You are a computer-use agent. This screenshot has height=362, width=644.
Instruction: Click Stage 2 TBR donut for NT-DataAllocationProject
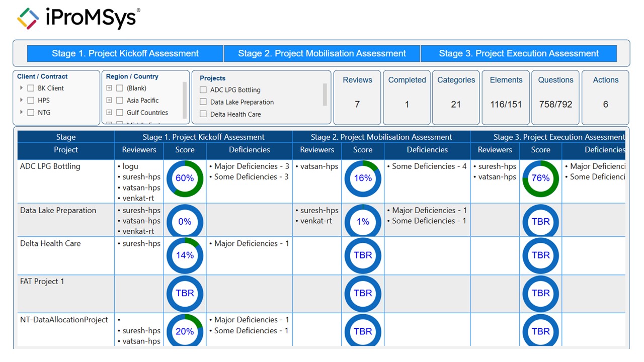pos(363,330)
